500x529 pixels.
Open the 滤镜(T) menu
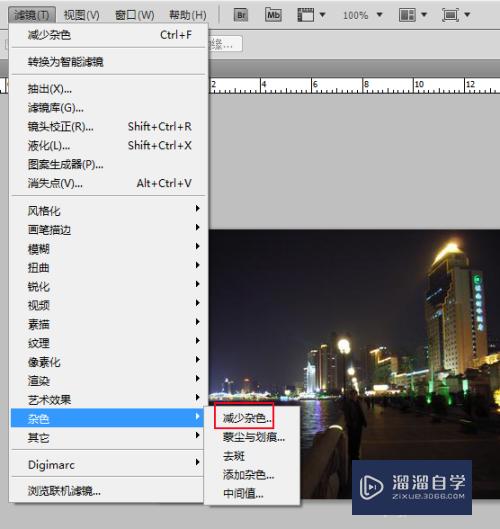[32, 15]
